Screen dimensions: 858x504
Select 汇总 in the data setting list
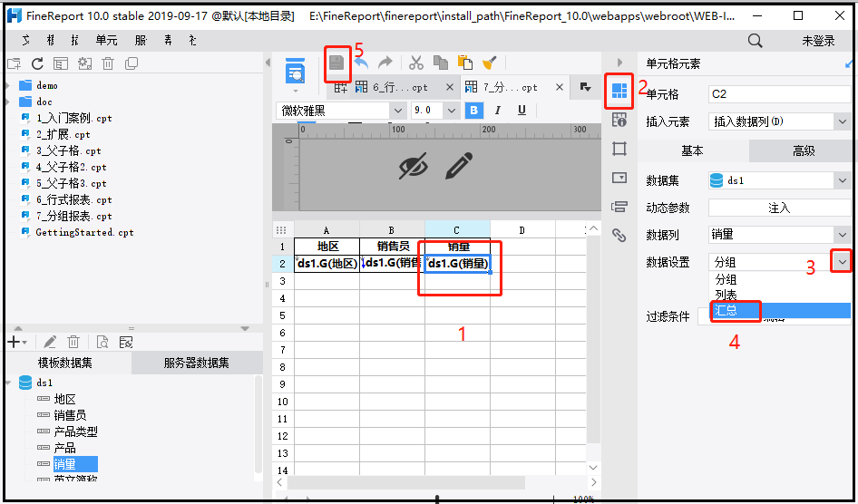(x=780, y=310)
